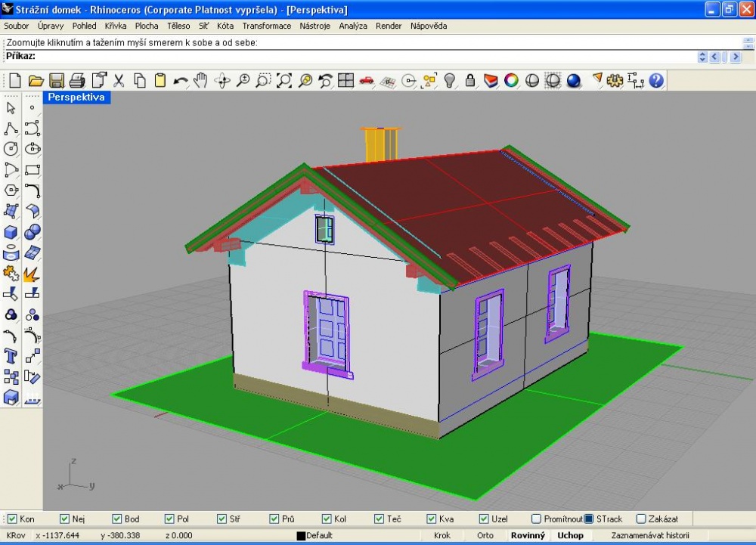Open the Křivka menu
Image resolution: width=756 pixels, height=545 pixels.
[115, 26]
